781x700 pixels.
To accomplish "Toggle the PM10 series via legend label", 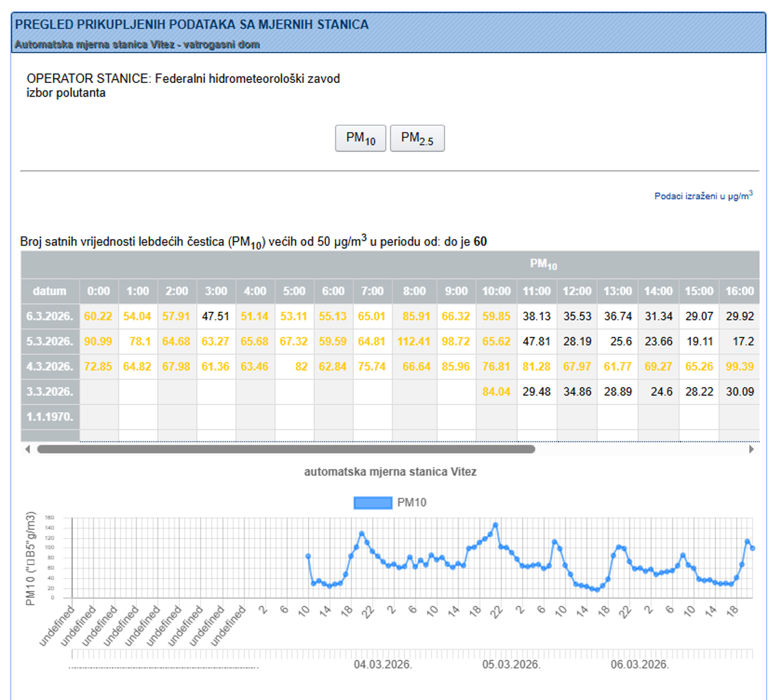I will tap(412, 503).
